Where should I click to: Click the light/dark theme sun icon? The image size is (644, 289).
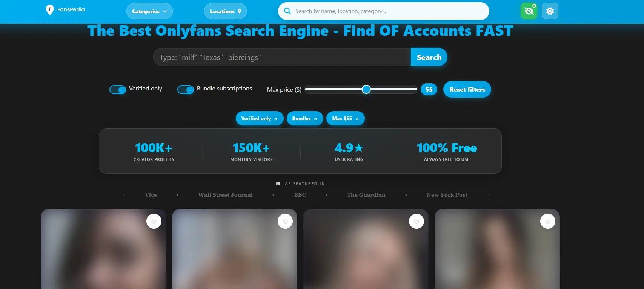click(x=550, y=11)
